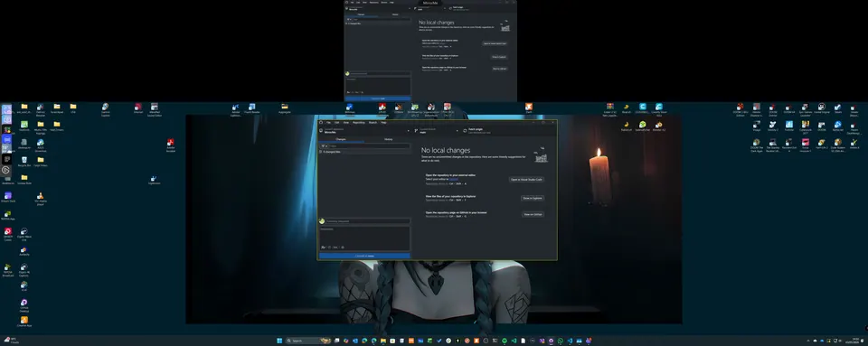Select the Recycle Bin desktop icon
This screenshot has height=346, width=868.
click(x=24, y=162)
